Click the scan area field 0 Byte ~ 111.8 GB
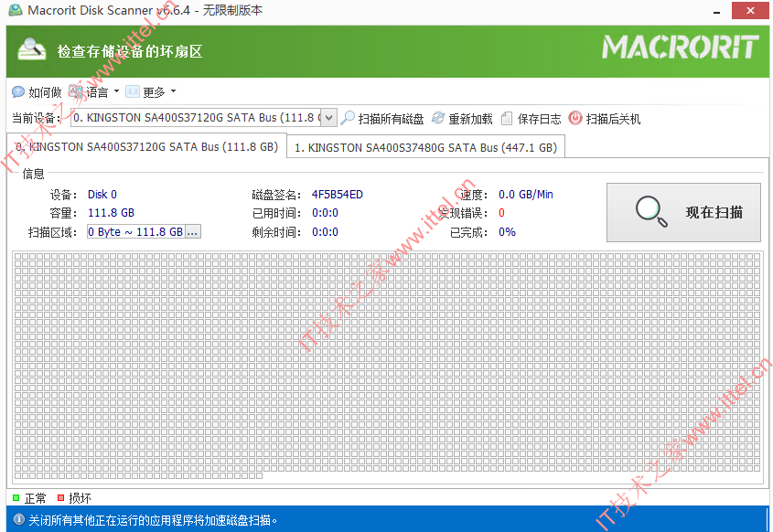The width and height of the screenshot is (773, 532). (135, 231)
